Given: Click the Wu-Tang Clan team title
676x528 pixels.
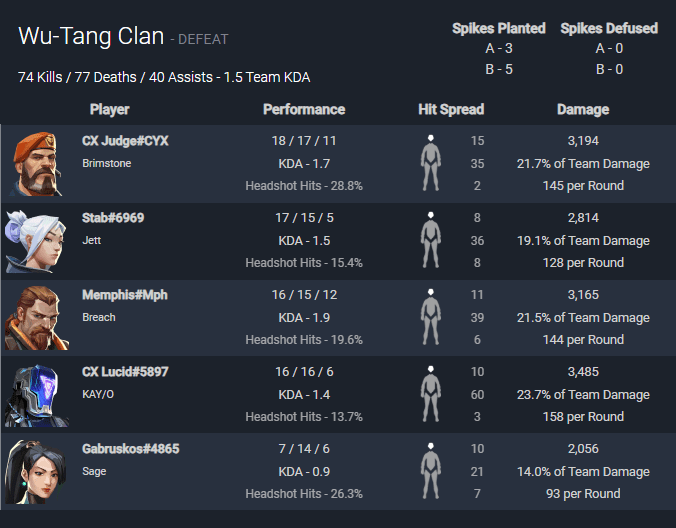Looking at the screenshot, I should (91, 36).
